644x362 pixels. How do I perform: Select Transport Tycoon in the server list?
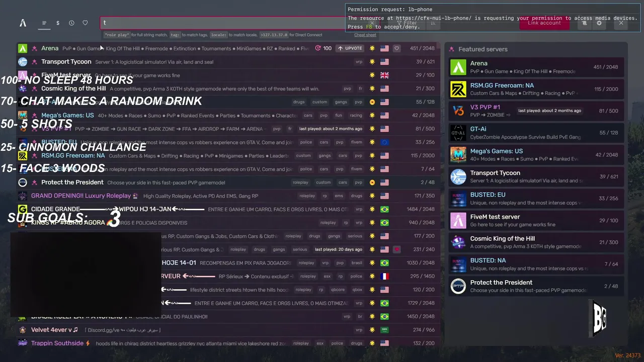pyautogui.click(x=229, y=62)
